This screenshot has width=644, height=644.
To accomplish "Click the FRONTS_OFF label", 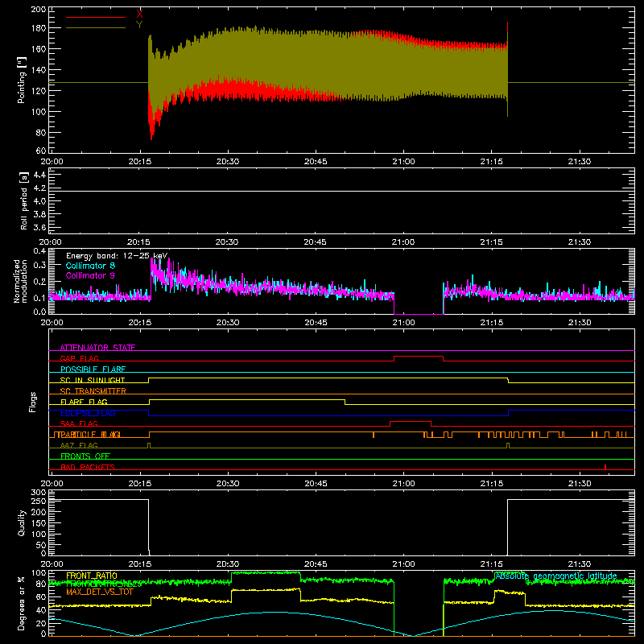I will coord(85,456).
